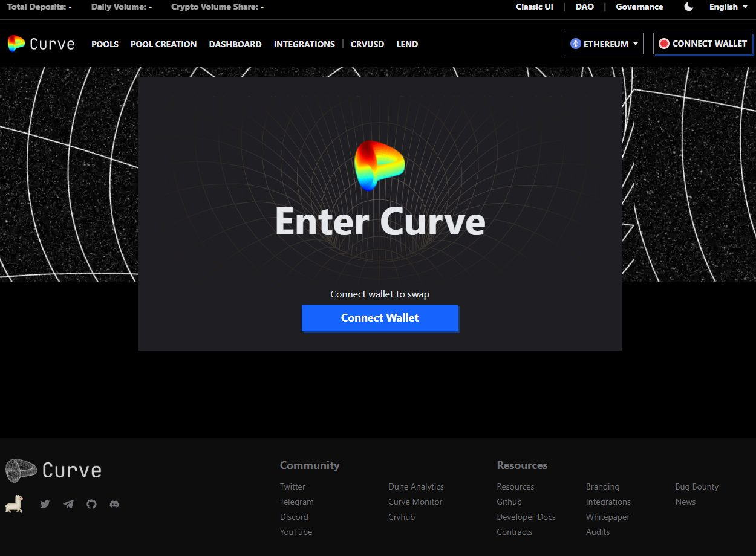Click the Total Deposits stat
Image resolution: width=756 pixels, height=556 pixels.
(x=39, y=7)
